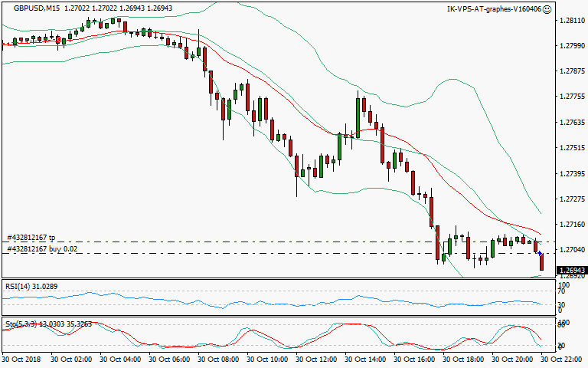This screenshot has width=588, height=368.
Task: Click the RSI 70 level label
Action: click(561, 291)
